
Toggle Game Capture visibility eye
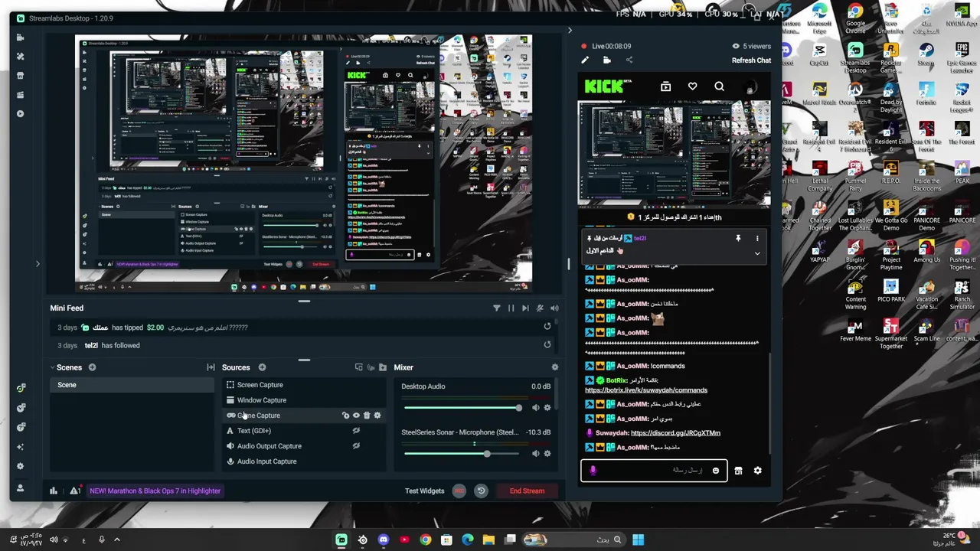(356, 416)
